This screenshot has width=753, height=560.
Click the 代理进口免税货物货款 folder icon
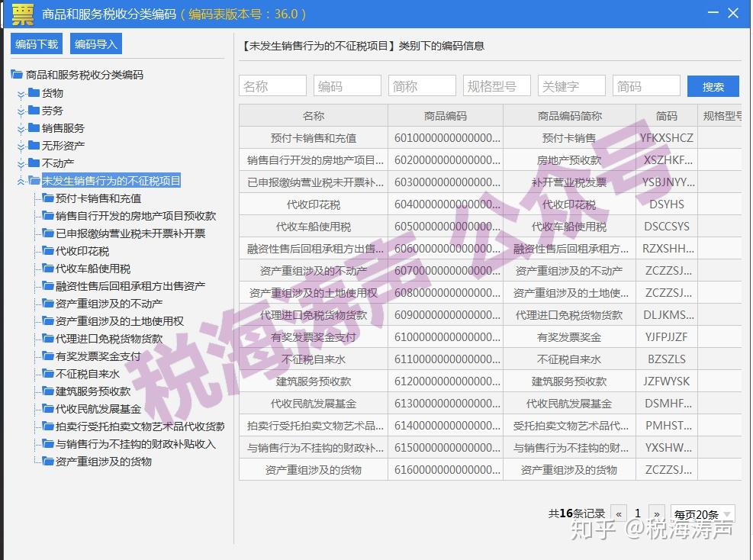pyautogui.click(x=47, y=338)
